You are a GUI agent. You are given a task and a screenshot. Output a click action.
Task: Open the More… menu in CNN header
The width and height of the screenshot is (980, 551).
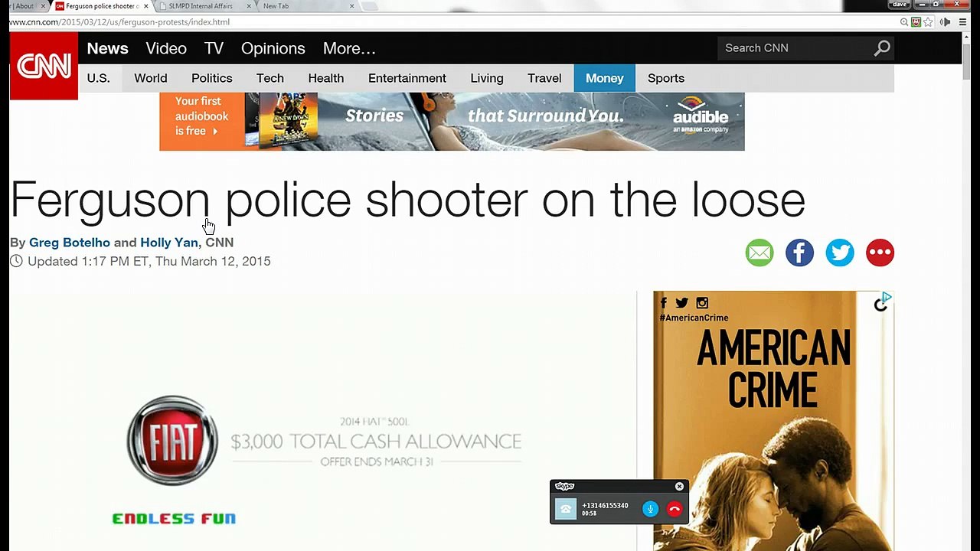click(349, 48)
